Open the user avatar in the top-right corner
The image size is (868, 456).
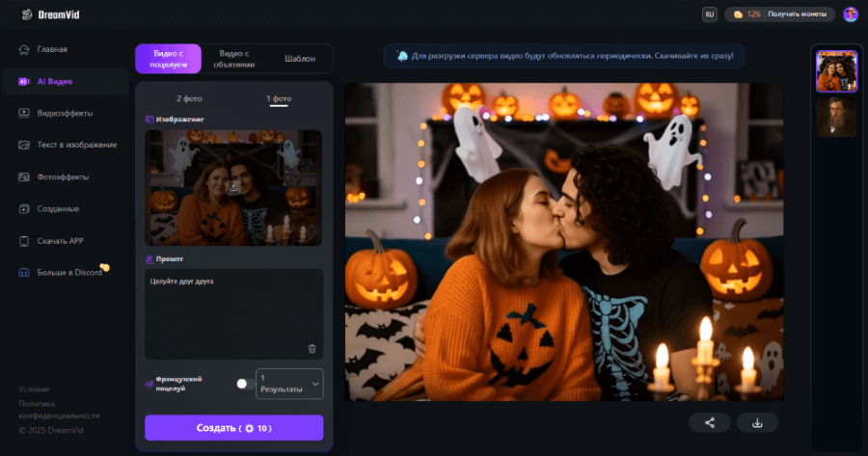850,14
